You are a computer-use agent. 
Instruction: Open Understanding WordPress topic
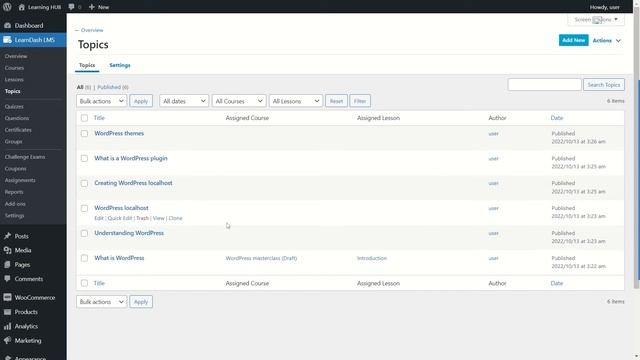129,233
